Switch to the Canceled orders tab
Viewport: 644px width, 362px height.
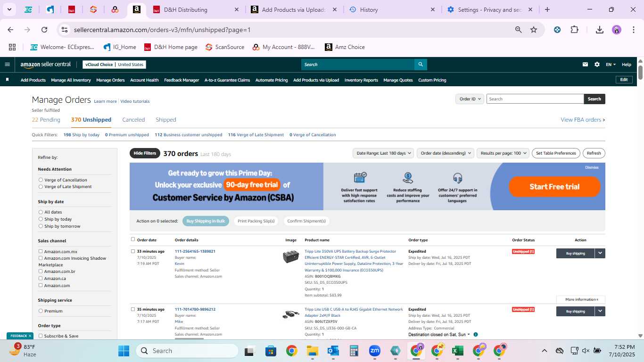pyautogui.click(x=133, y=120)
